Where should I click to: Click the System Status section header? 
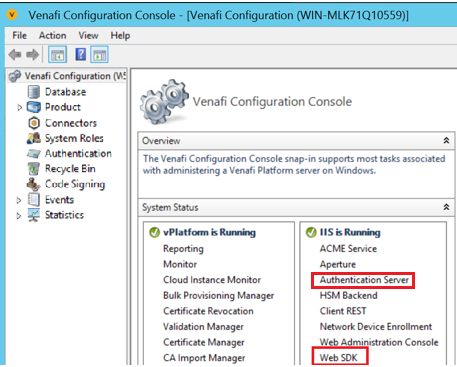pos(296,207)
